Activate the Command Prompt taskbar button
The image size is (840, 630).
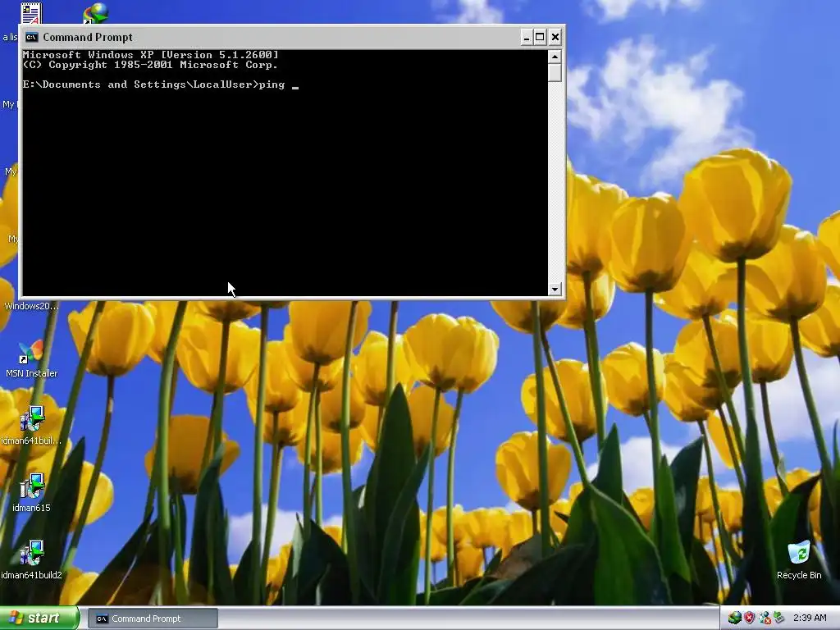(x=153, y=619)
